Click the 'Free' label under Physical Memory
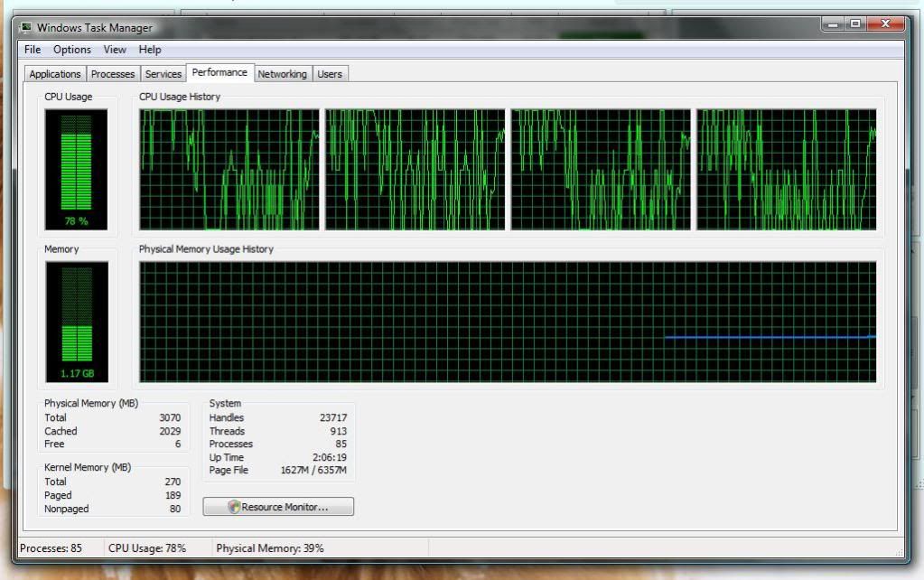Viewport: 924px width, 580px height. 54,444
